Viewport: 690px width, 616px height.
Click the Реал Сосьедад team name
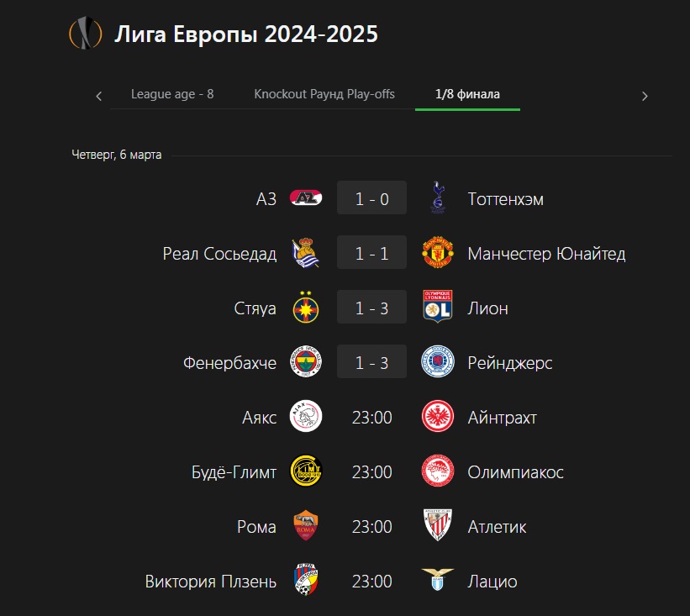219,254
